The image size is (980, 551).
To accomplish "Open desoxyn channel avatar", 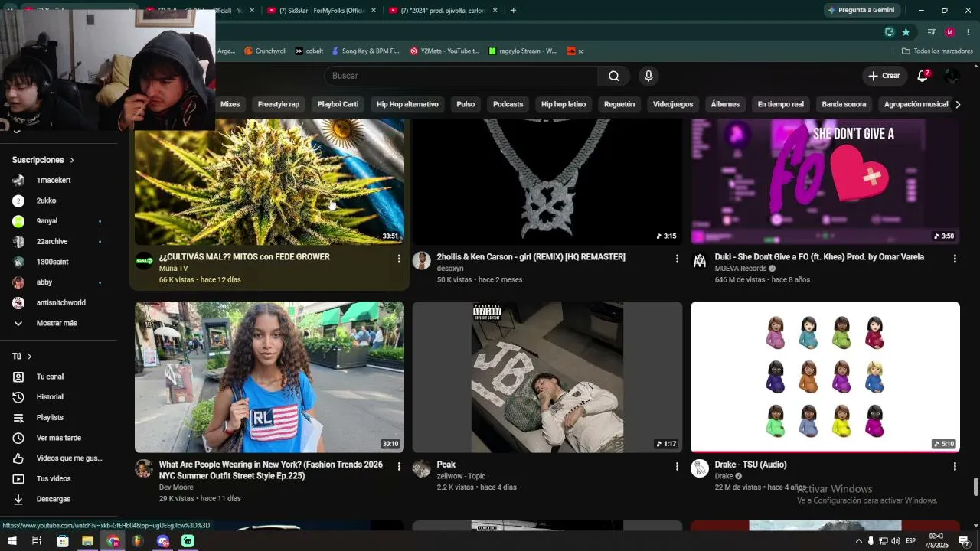I will point(422,261).
